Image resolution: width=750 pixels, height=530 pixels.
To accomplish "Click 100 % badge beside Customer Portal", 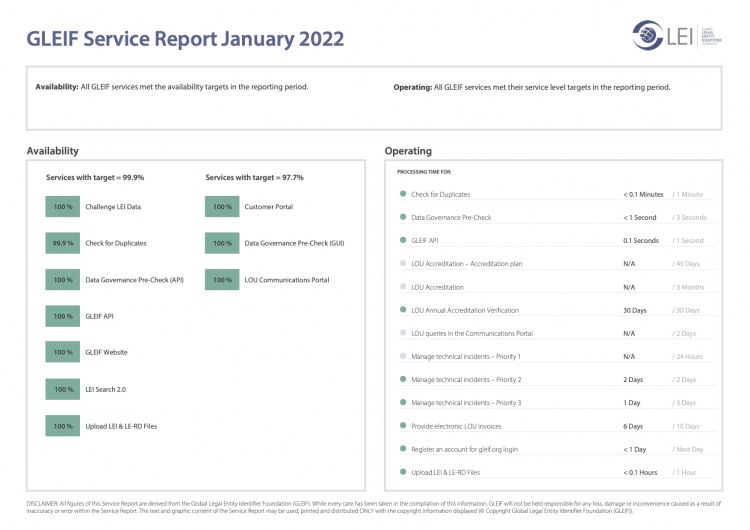I will [x=222, y=207].
